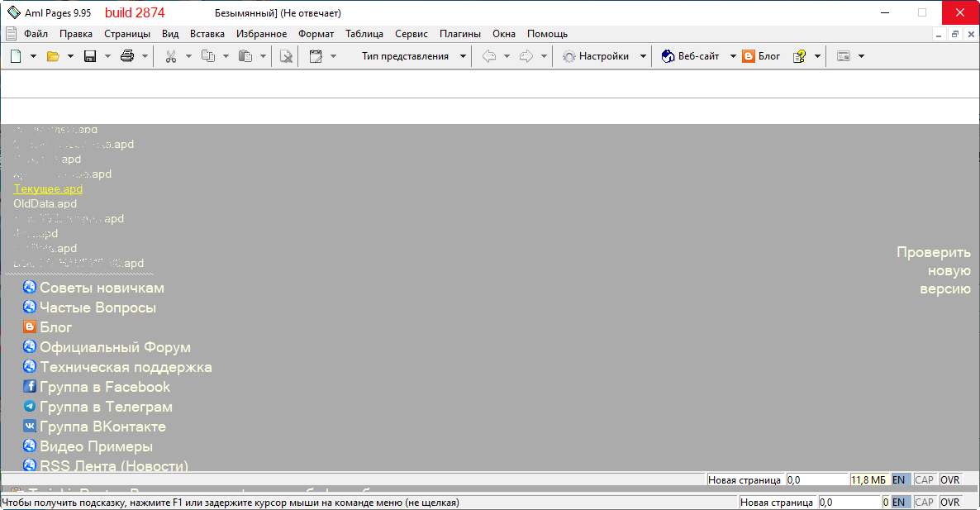Click the Cut scissors icon
Screen dimensions: 980x510
coord(170,56)
